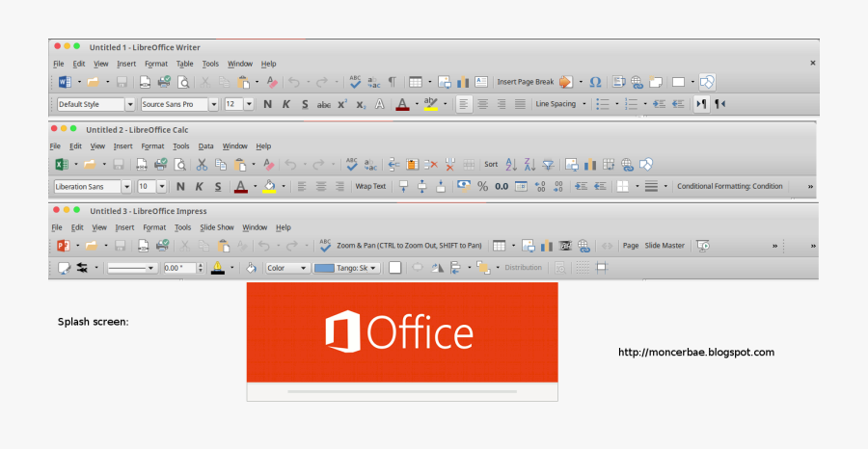Open Writer font color dropdown arrow
This screenshot has width=868, height=449.
coord(417,104)
